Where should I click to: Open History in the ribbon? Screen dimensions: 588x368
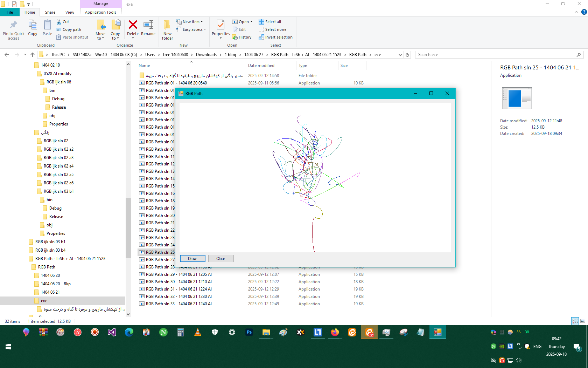(242, 37)
